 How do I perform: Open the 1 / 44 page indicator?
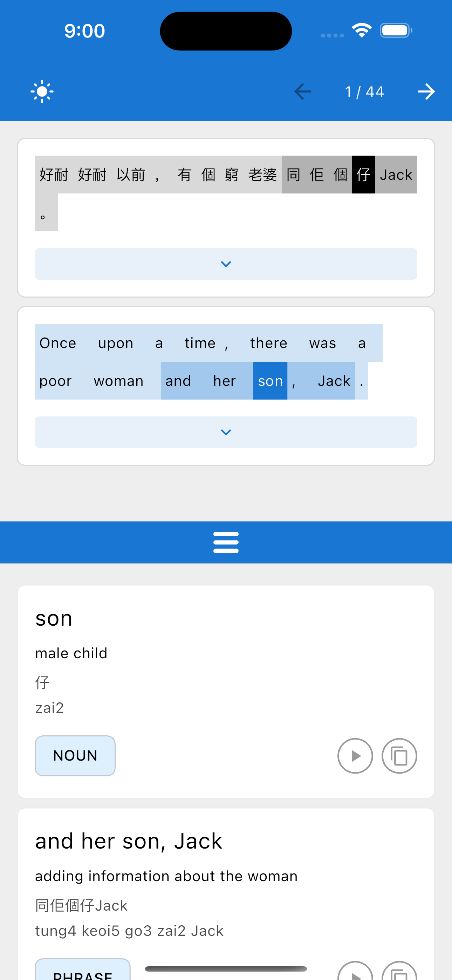364,92
